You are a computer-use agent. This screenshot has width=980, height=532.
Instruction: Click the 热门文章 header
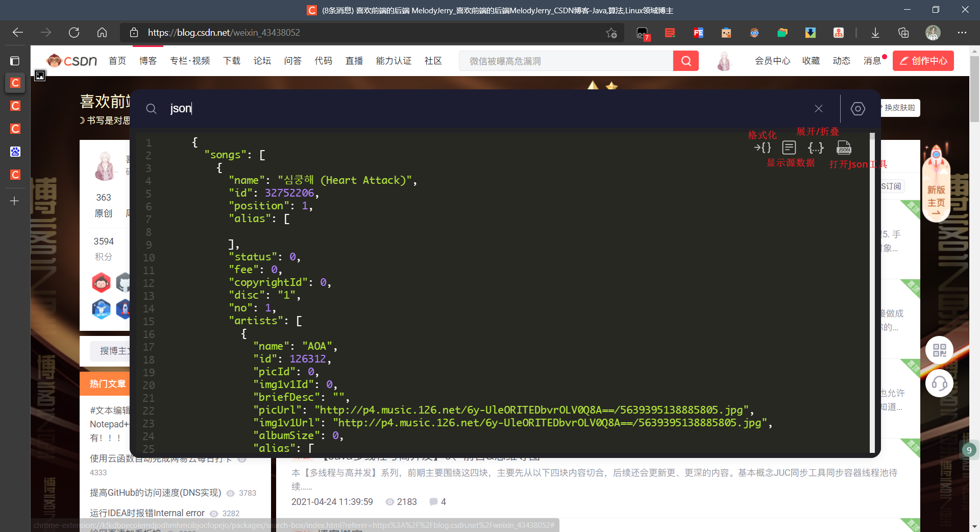(108, 384)
